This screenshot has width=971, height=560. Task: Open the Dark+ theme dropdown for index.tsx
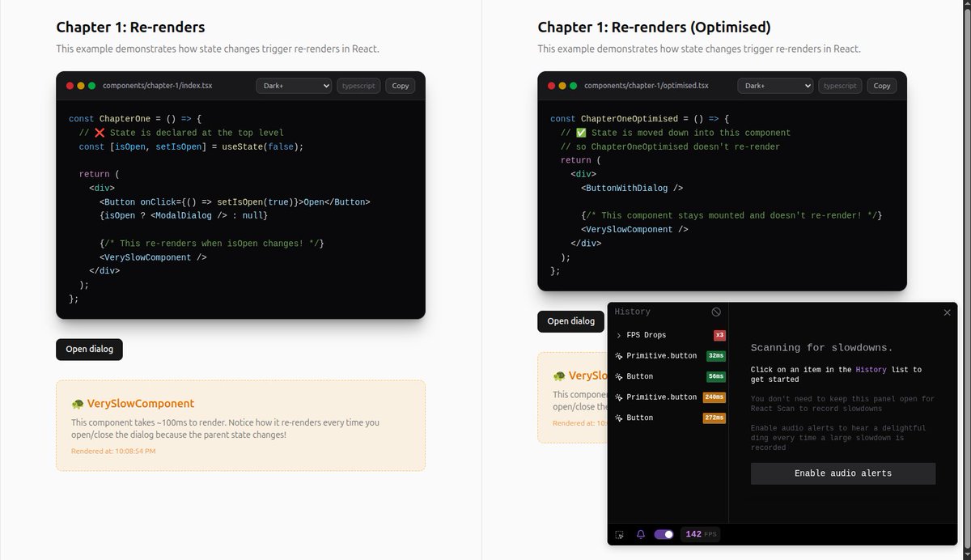[x=294, y=86]
